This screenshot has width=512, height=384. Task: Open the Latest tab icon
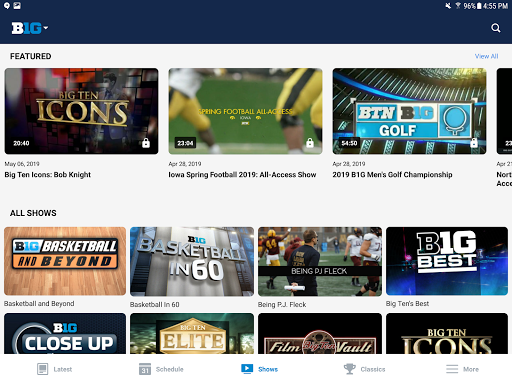pos(42,369)
